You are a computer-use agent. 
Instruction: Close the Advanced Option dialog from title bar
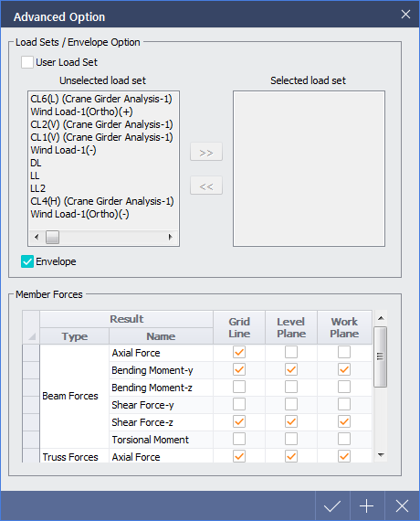click(405, 15)
